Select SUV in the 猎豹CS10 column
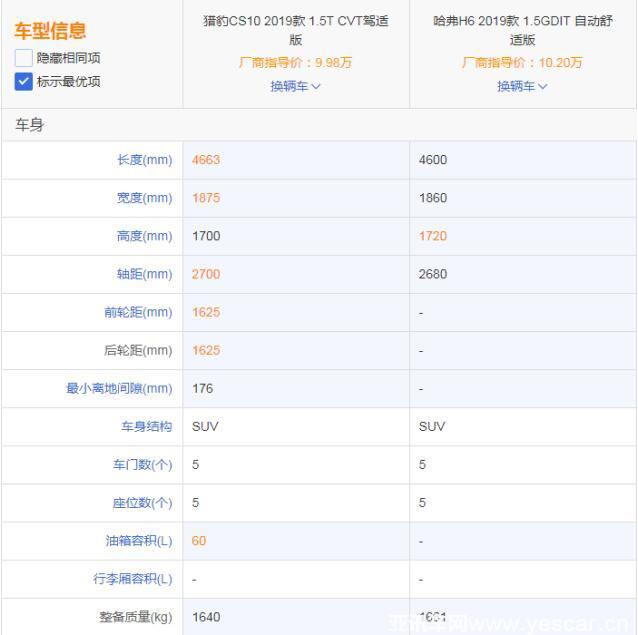Image resolution: width=638 pixels, height=635 pixels. tap(205, 426)
